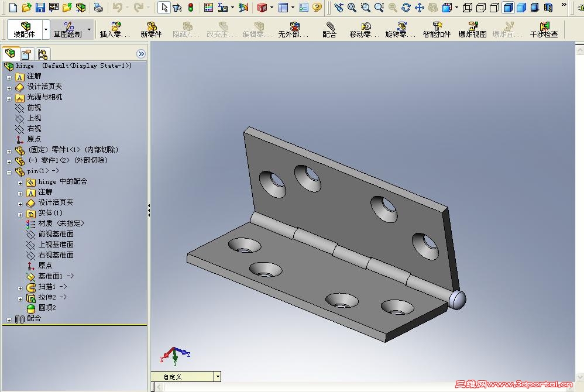This screenshot has width=584, height=392.
Task: Click the red SW cube icon
Action: (x=262, y=7)
